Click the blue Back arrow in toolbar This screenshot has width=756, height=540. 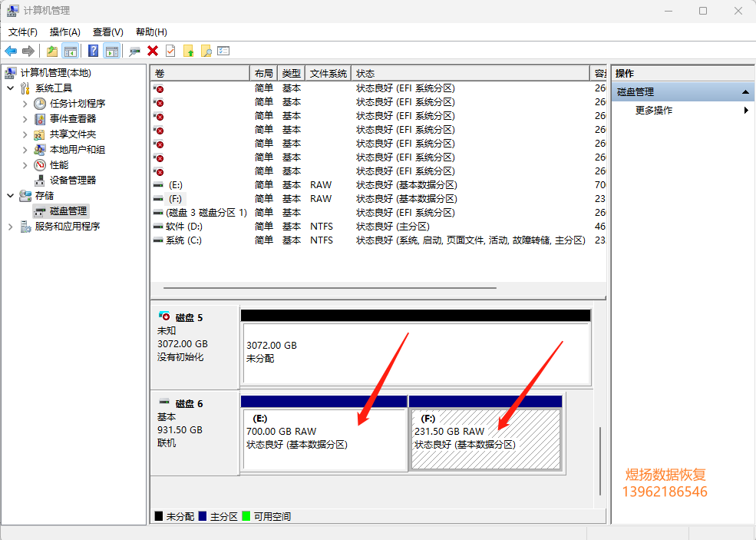click(x=11, y=51)
